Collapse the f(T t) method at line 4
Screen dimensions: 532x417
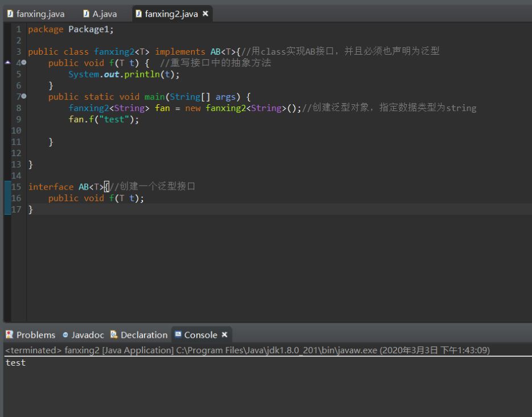[x=24, y=63]
